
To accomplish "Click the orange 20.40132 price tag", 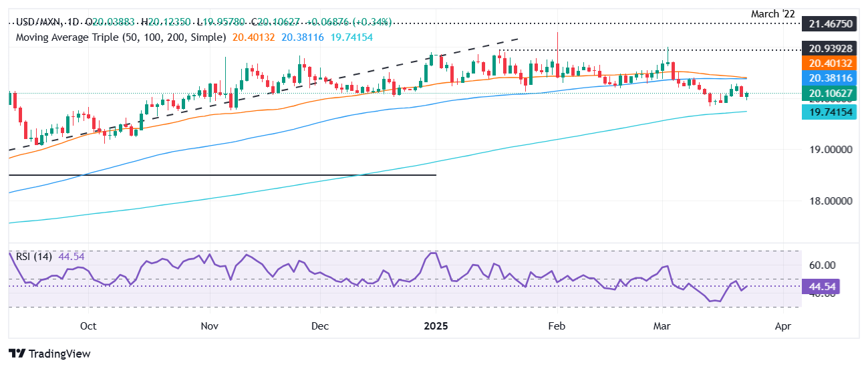I will coord(828,64).
